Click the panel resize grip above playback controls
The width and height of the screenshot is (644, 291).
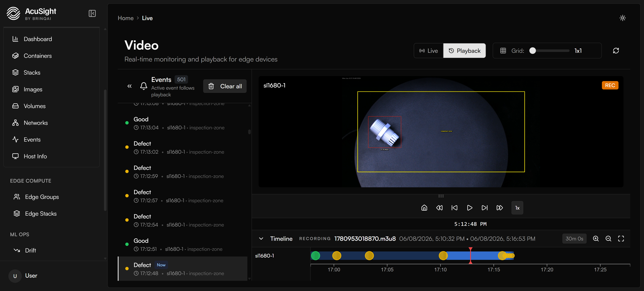pyautogui.click(x=441, y=196)
